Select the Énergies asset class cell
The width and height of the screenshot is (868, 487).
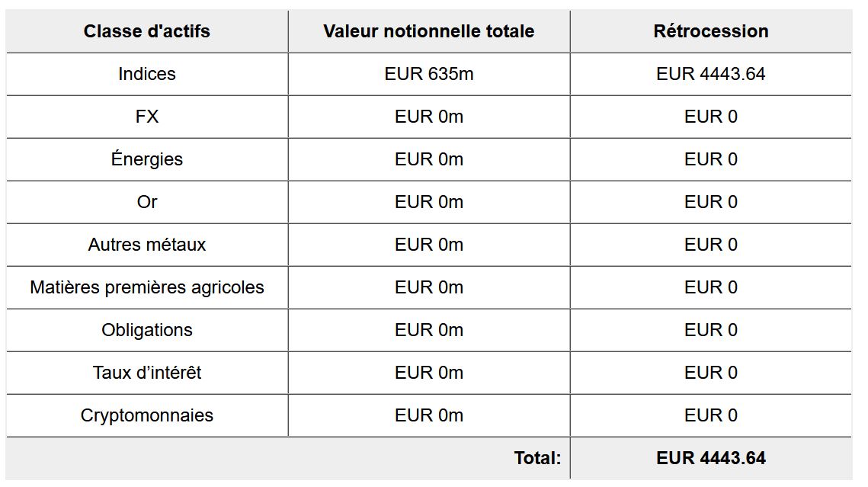(x=147, y=159)
